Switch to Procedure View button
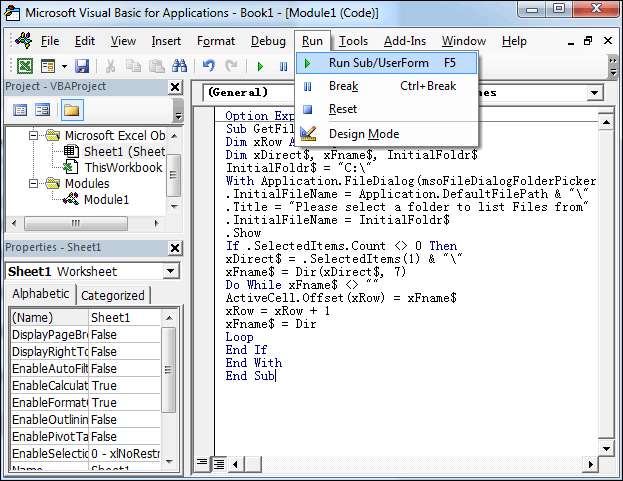 [x=203, y=463]
